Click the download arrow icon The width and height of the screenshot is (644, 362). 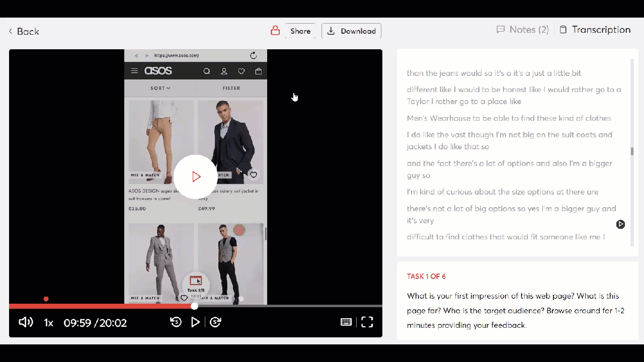(x=331, y=31)
